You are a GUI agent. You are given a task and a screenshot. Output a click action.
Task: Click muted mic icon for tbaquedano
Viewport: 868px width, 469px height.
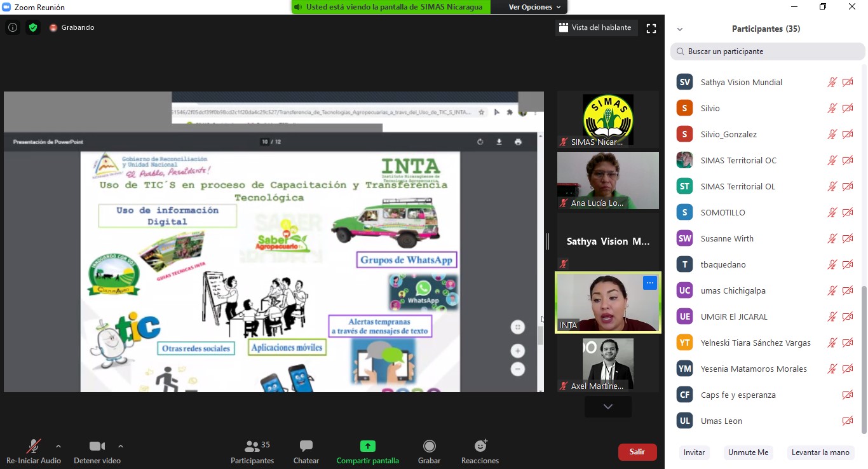(x=832, y=264)
